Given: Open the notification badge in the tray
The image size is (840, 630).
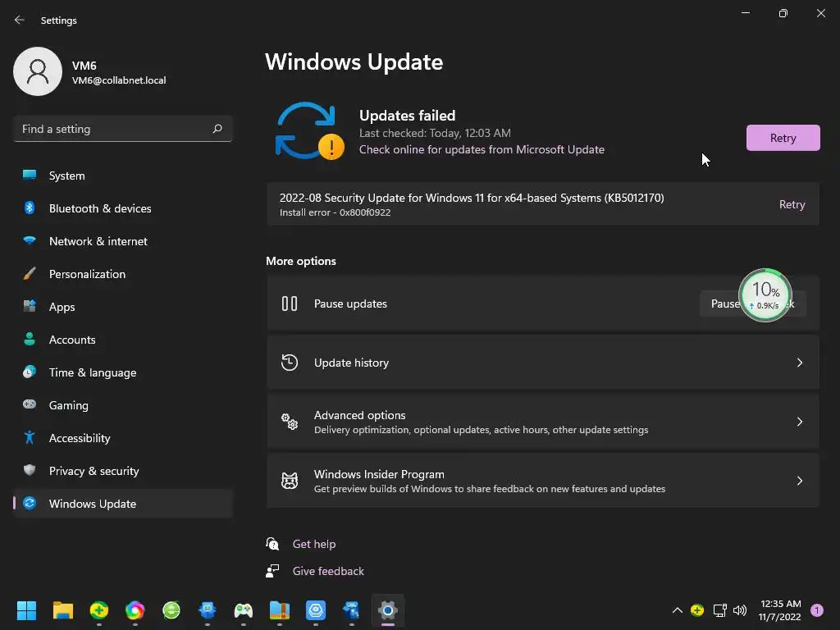Looking at the screenshot, I should 817,610.
